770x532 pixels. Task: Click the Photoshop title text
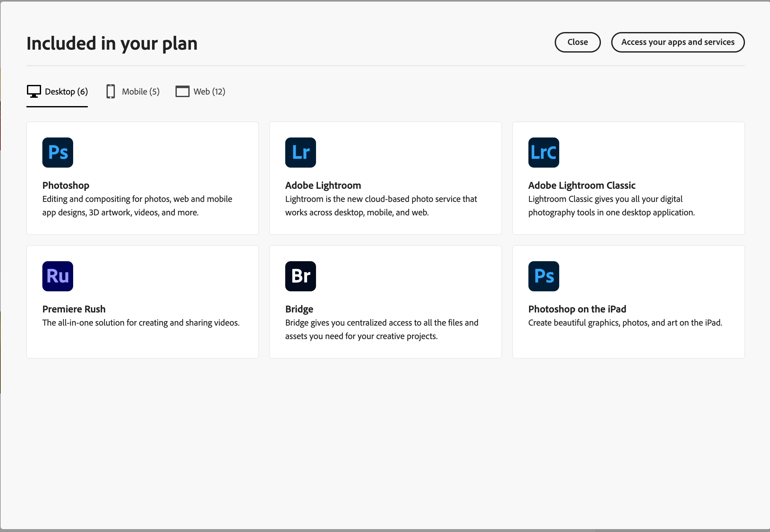click(x=66, y=185)
